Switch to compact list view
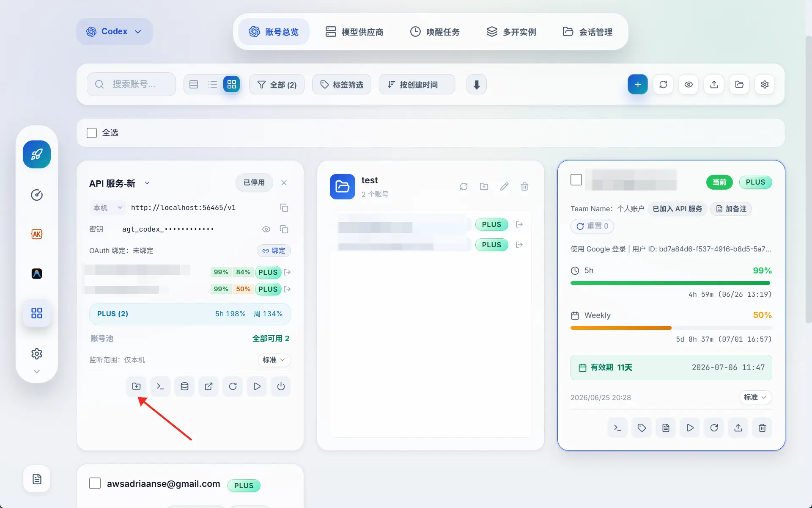Image resolution: width=812 pixels, height=508 pixels. coord(213,85)
